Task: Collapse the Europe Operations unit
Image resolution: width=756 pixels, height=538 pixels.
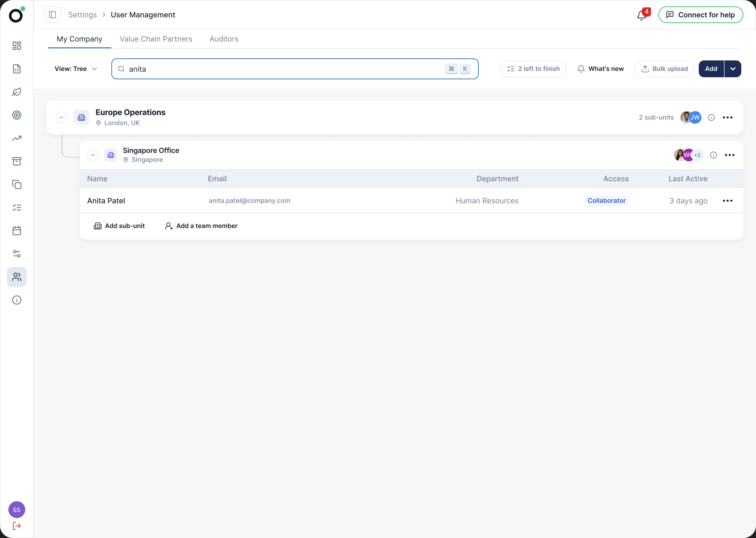Action: click(61, 117)
